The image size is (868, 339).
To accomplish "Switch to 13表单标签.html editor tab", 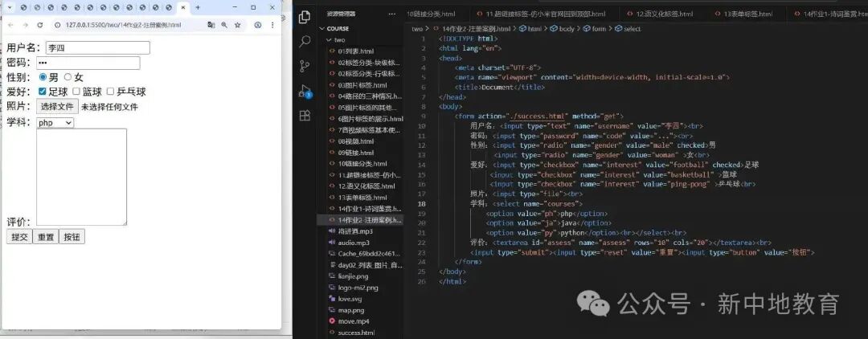I will [746, 14].
